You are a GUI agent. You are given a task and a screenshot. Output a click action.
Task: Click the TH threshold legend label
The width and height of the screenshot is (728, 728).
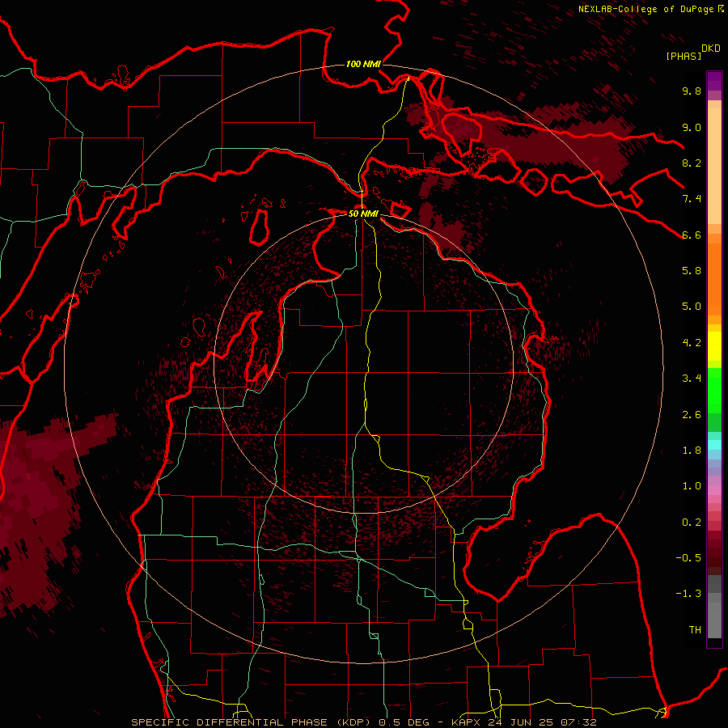click(x=695, y=629)
